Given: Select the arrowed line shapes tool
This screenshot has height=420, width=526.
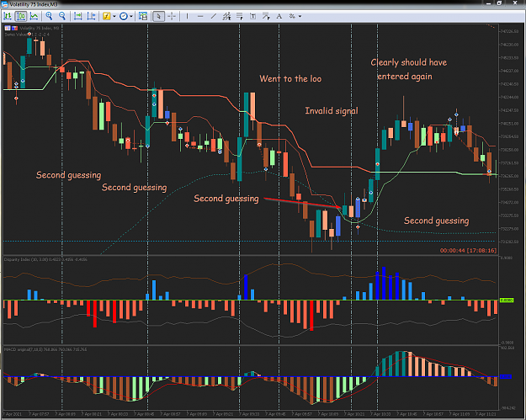Looking at the screenshot, I should tap(266, 16).
